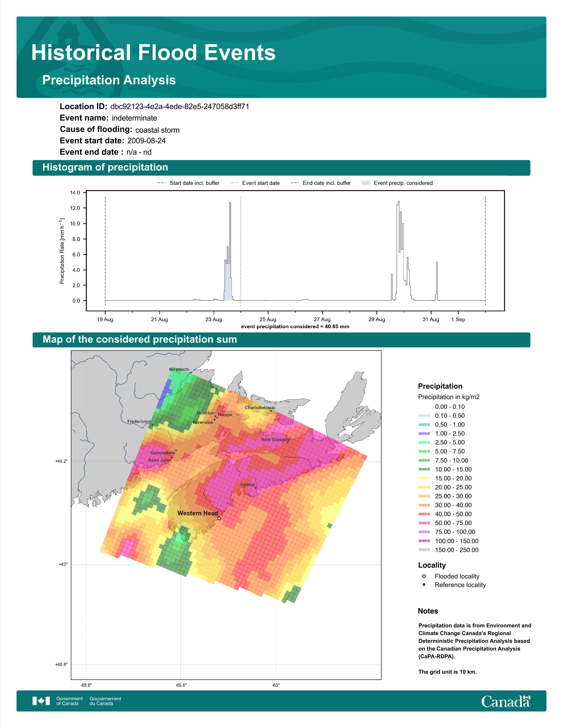Click the Moncton map label
Screen dimensions: 563x728
pos(206,413)
